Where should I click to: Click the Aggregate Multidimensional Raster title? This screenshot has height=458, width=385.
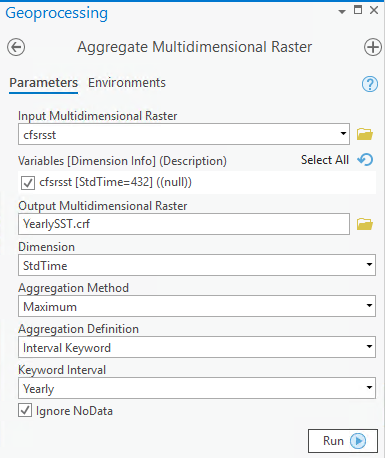click(x=195, y=47)
